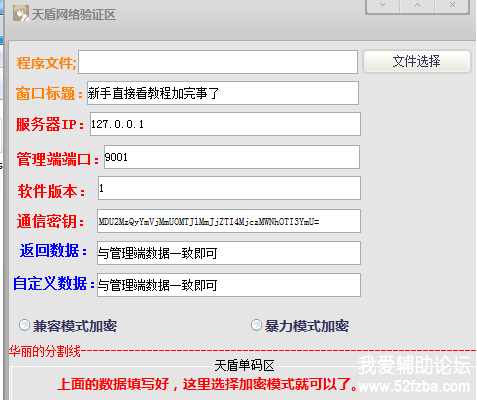This screenshot has height=400, width=477.
Task: Click the down-chevron button in the title bar
Action: (383, 5)
